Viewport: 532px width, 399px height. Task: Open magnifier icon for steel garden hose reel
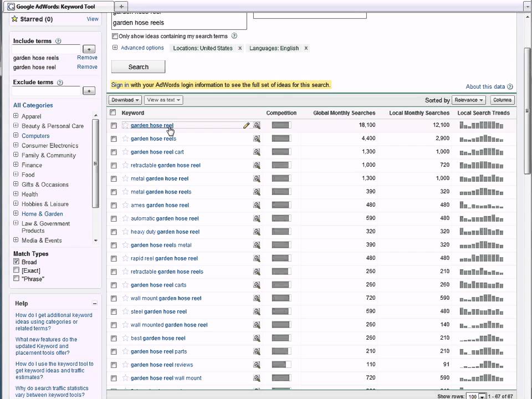pos(257,311)
